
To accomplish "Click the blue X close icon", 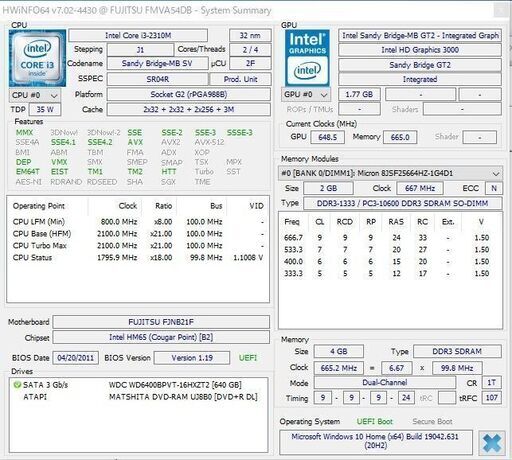I will 491,443.
